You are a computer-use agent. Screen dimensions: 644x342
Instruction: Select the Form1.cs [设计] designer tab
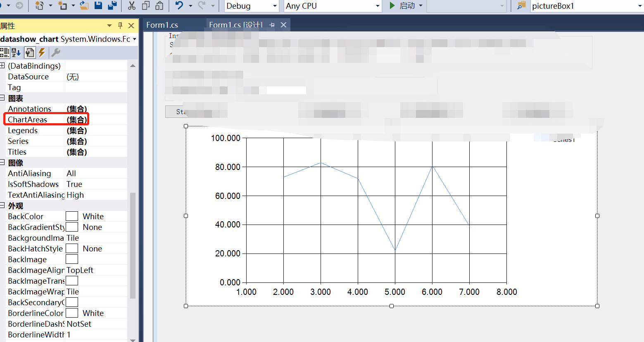236,24
